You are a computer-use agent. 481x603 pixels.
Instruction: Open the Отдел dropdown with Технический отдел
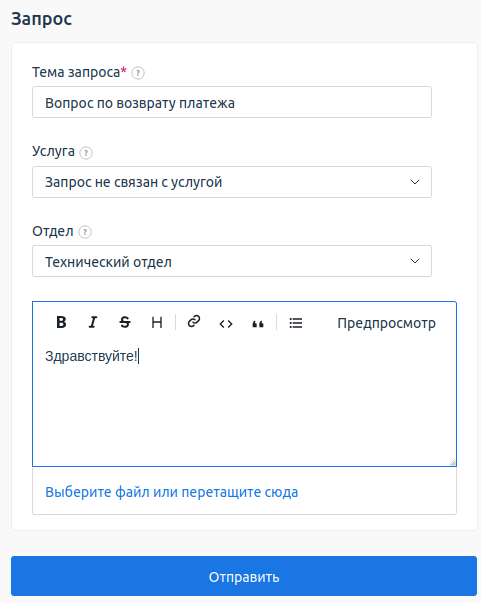coord(232,261)
